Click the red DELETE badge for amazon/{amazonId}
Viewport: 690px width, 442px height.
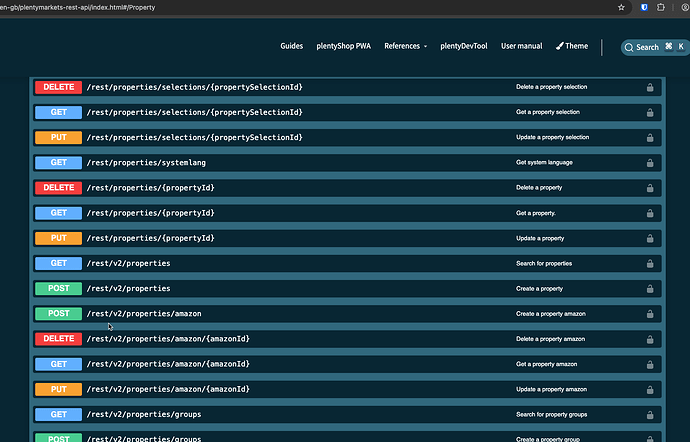pyautogui.click(x=58, y=339)
